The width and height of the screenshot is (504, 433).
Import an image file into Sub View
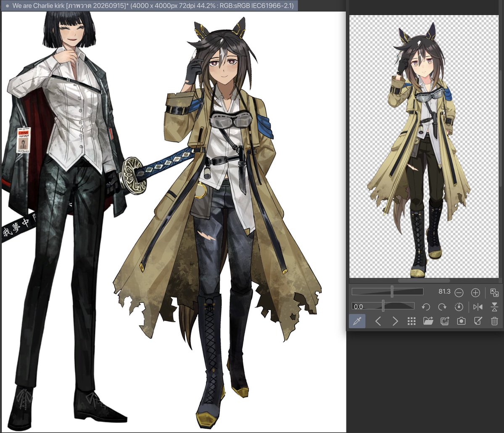click(428, 321)
